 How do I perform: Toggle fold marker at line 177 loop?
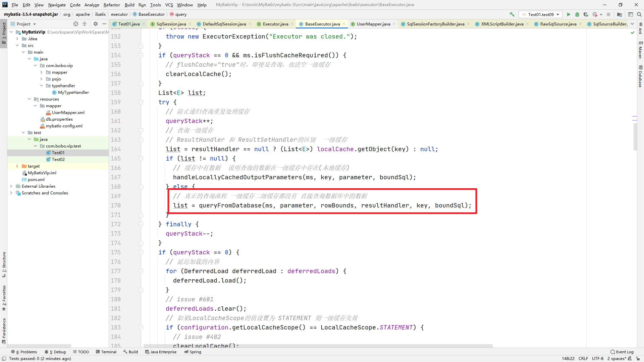(x=141, y=271)
